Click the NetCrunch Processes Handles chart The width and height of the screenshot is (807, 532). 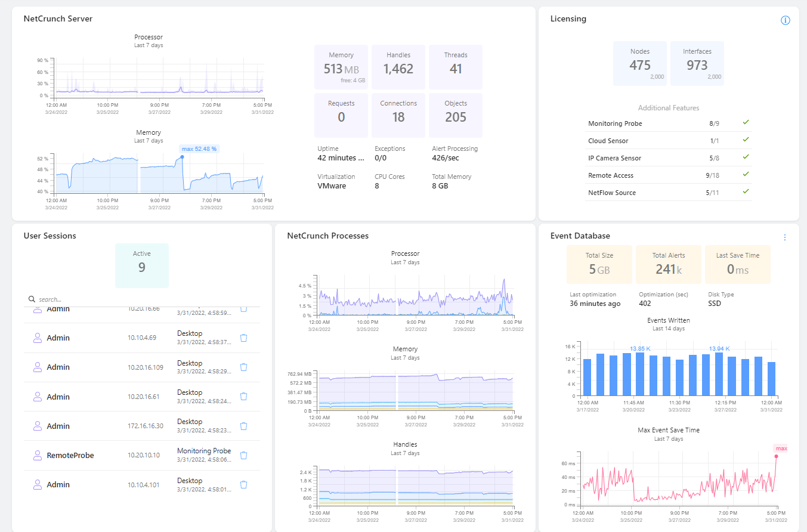coord(416,486)
